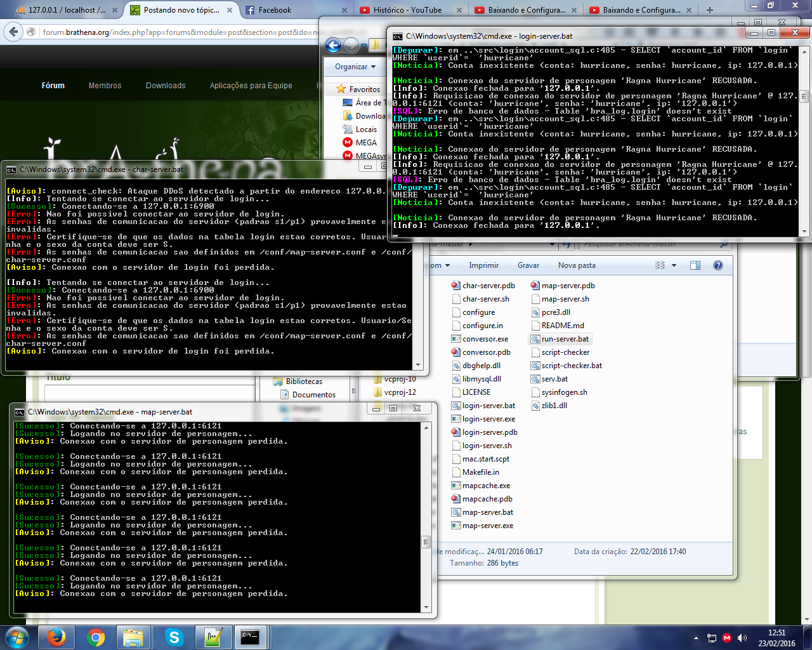Select MEGA in Explorer favorites
This screenshot has height=650, width=812.
tap(360, 143)
